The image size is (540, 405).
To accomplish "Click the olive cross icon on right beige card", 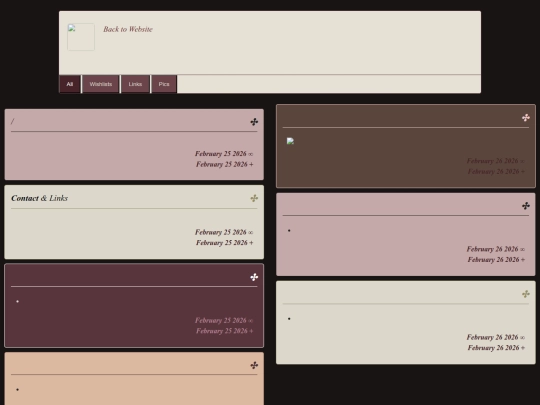I will point(526,294).
